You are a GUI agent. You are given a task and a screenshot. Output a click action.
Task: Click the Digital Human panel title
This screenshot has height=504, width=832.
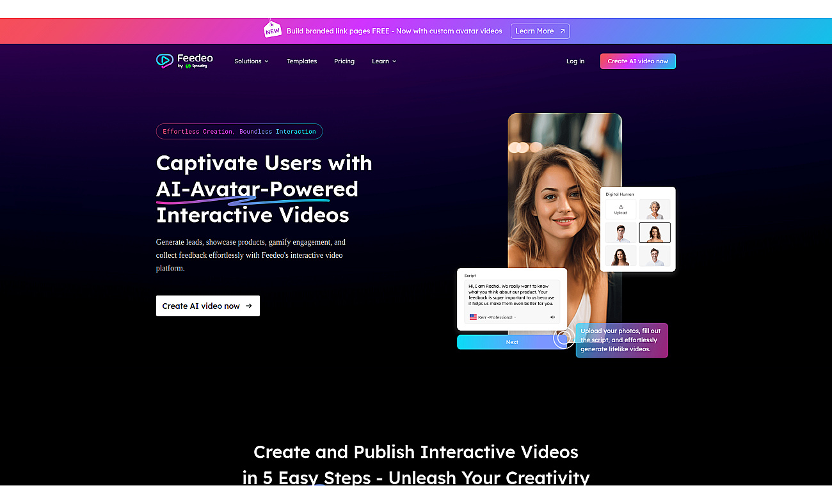[620, 194]
